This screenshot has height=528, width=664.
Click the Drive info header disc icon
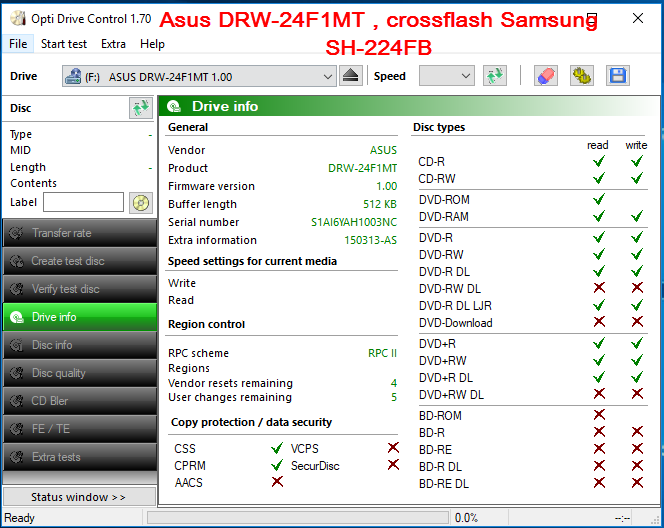[x=174, y=106]
